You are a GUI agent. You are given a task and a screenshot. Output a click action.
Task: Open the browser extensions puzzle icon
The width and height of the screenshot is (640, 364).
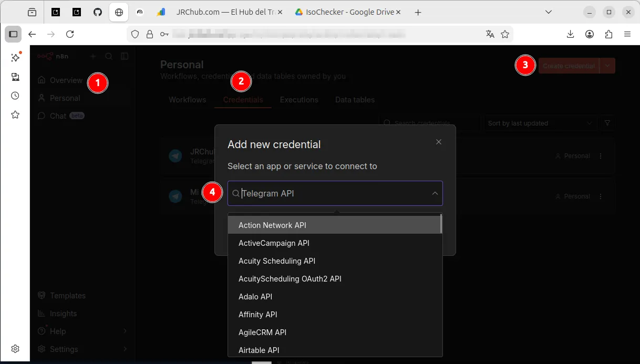coord(608,34)
